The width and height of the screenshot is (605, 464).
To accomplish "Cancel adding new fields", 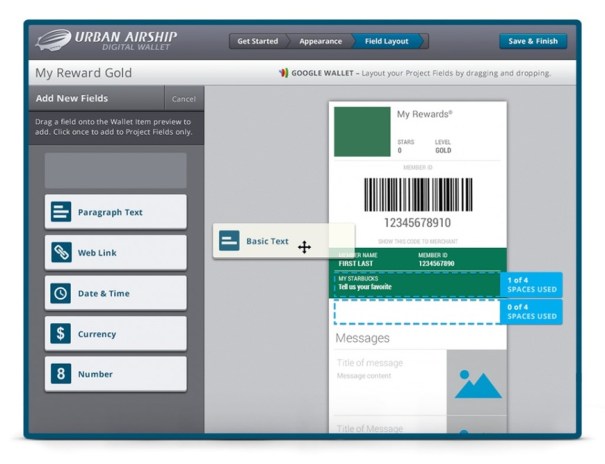I will tap(183, 99).
